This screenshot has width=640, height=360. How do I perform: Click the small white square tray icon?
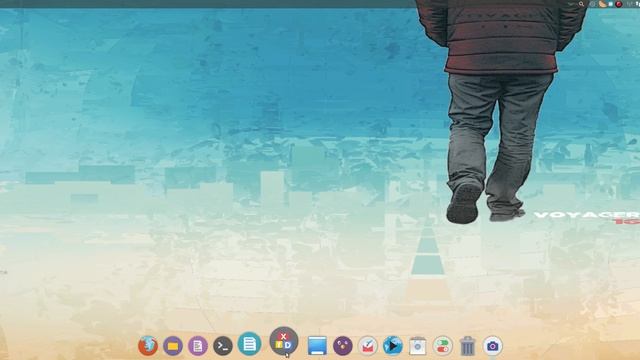[611, 4]
